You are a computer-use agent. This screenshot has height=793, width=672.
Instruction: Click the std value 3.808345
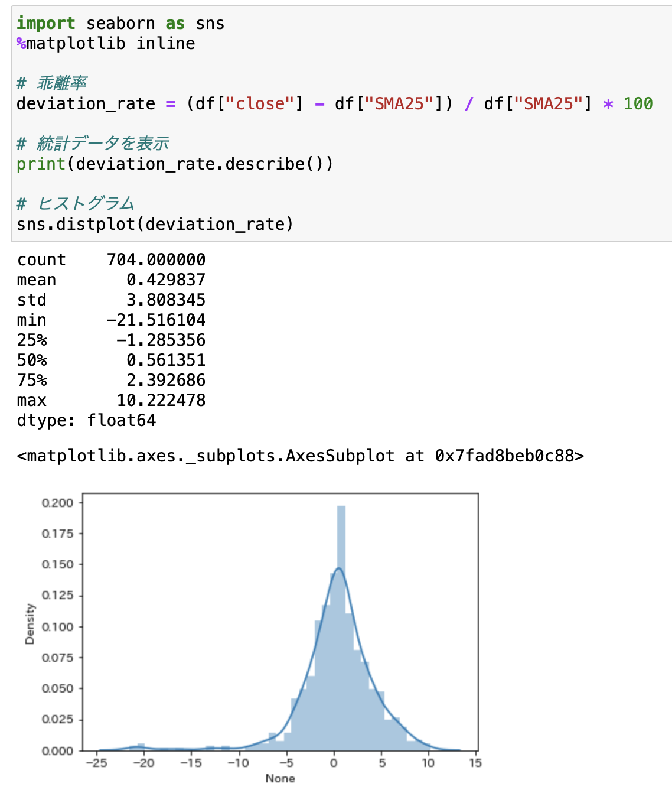(x=166, y=300)
